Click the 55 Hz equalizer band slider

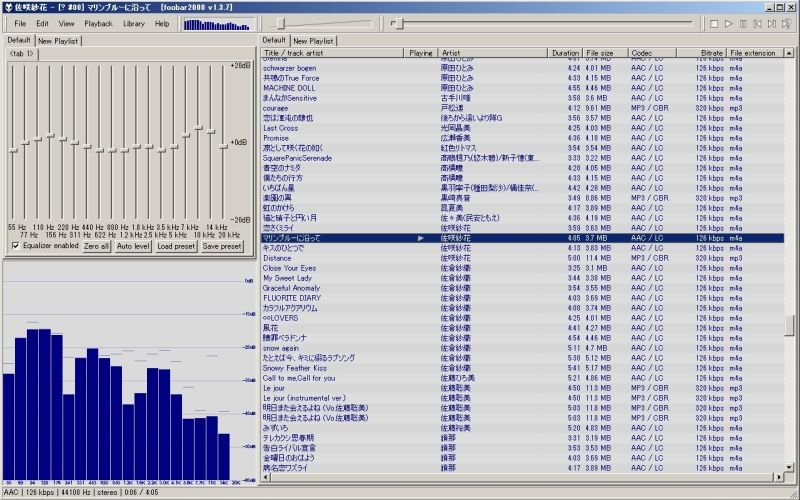tap(13, 143)
